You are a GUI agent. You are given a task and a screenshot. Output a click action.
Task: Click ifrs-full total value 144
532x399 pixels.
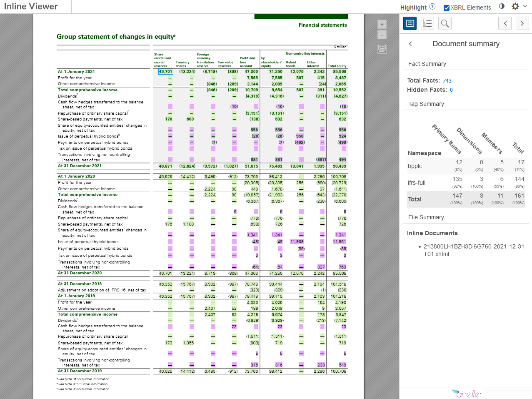click(x=519, y=179)
